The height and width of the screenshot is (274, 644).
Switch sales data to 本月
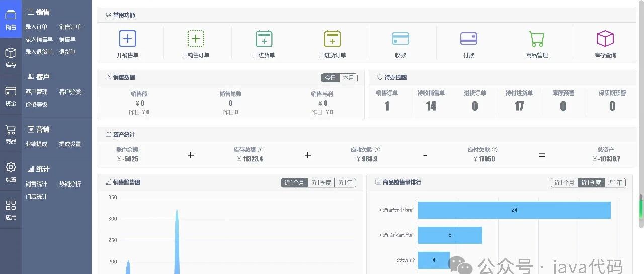point(349,78)
